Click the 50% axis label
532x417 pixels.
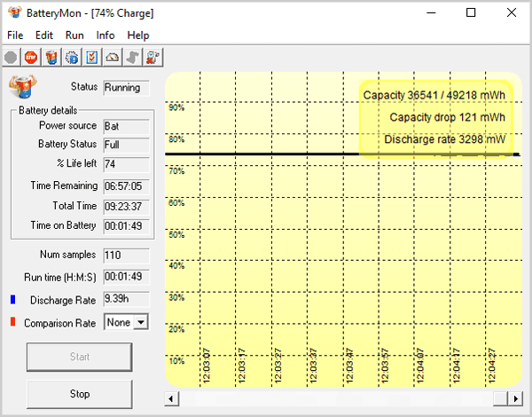tap(176, 234)
